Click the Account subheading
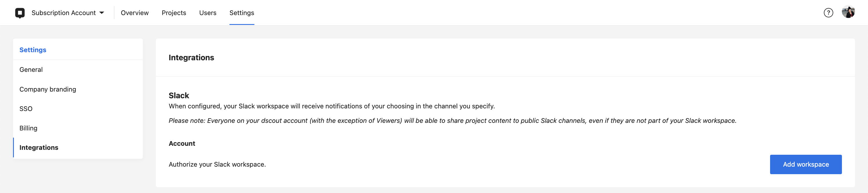The height and width of the screenshot is (193, 868). (x=182, y=143)
